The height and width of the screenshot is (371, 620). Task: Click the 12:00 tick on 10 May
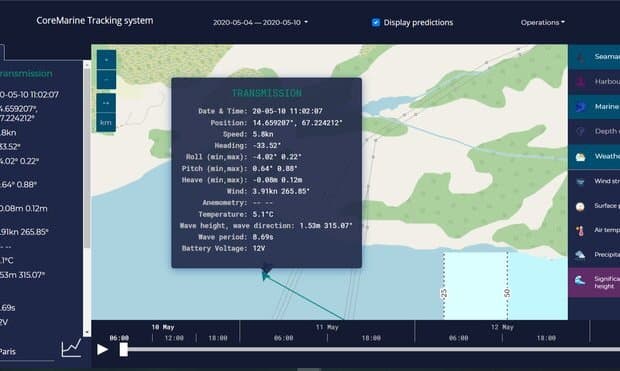[174, 338]
